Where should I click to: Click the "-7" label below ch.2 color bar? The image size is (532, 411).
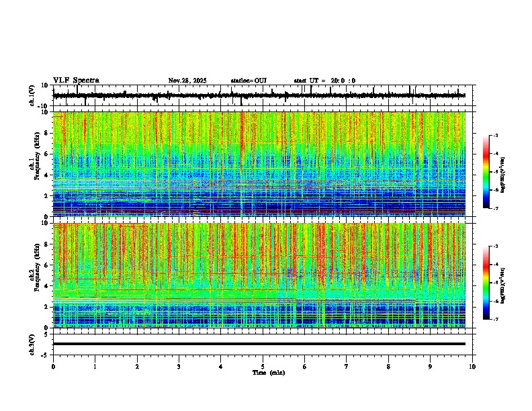[x=496, y=319]
